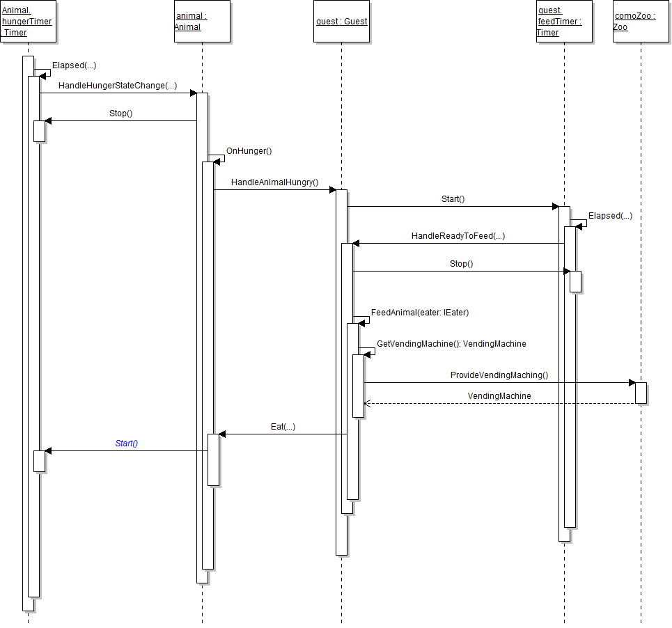Select the guest : Guest lifeline header
This screenshot has width=672, height=628.
tap(341, 22)
